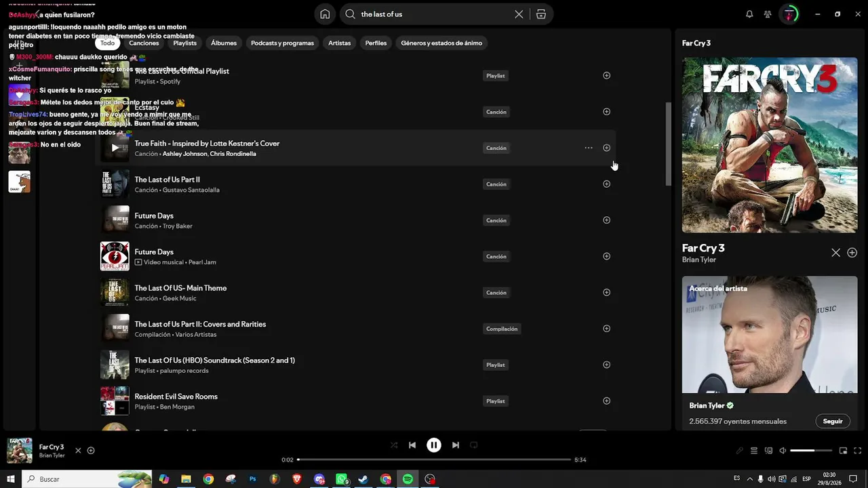
Task: Open Photoshop from the taskbar
Action: (253, 479)
